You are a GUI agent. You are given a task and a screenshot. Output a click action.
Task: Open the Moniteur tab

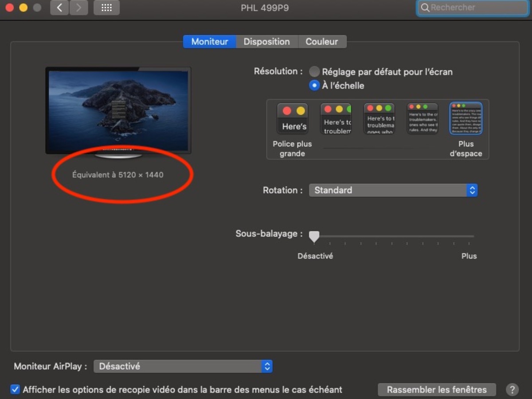coord(210,42)
